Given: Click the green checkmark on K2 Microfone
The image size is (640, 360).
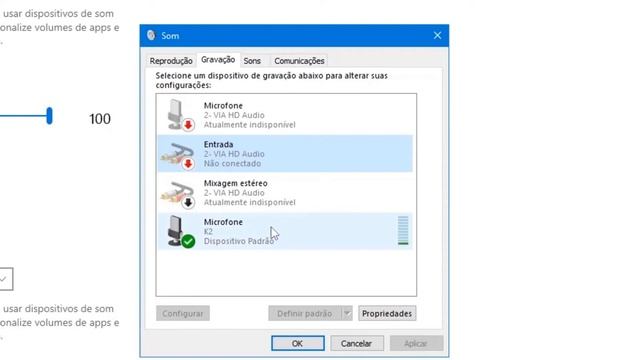Looking at the screenshot, I should tap(188, 241).
